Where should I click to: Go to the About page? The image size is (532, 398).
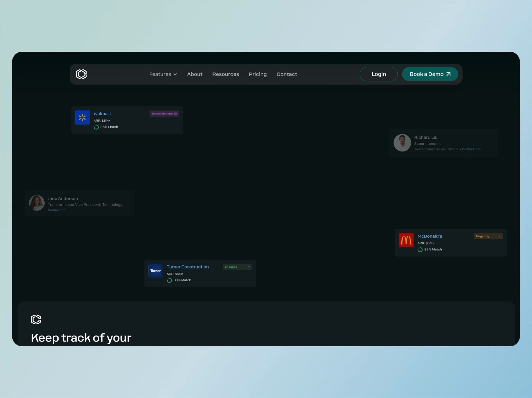195,74
